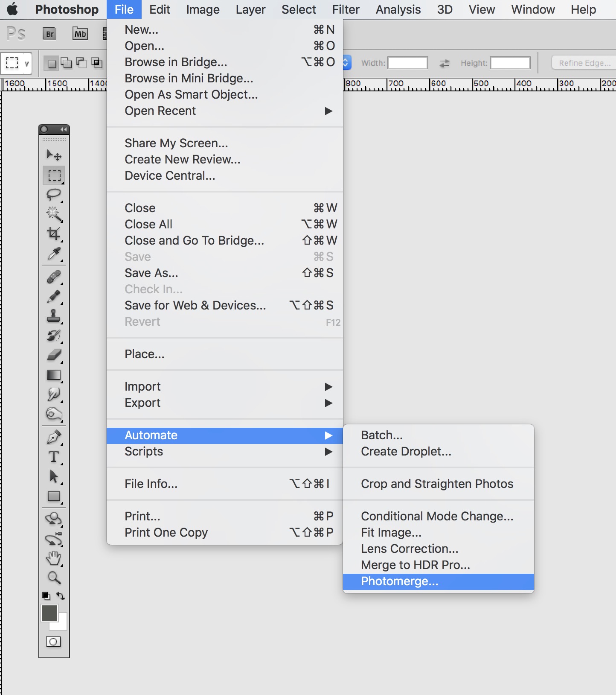Click Save As in File menu
The width and height of the screenshot is (616, 695).
151,273
